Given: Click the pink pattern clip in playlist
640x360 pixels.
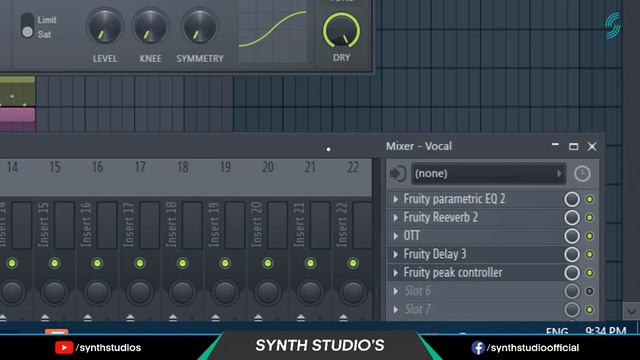Looking at the screenshot, I should [18, 119].
